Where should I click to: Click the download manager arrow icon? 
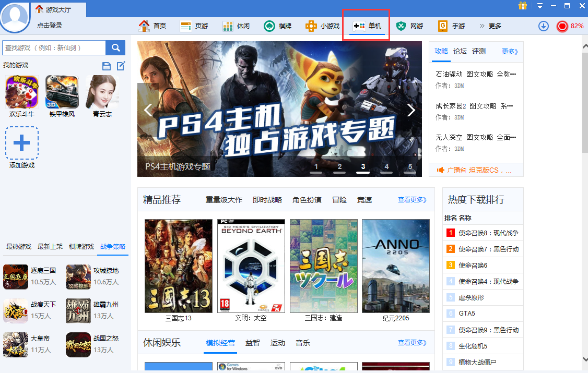(x=544, y=26)
